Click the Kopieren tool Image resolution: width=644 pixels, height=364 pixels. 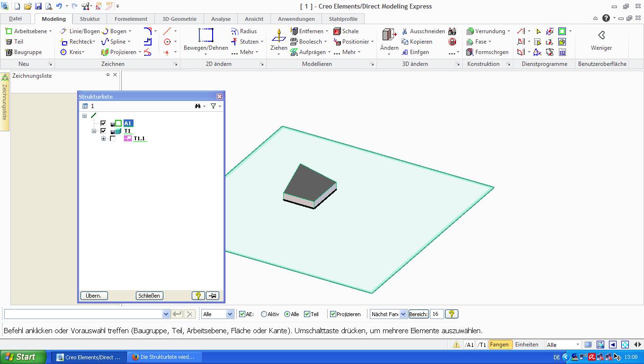(417, 42)
